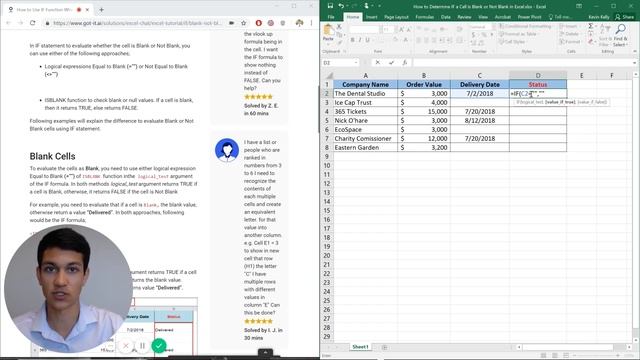Open the Format as Table menu
This screenshot has height=360, width=640.
(x=517, y=34)
